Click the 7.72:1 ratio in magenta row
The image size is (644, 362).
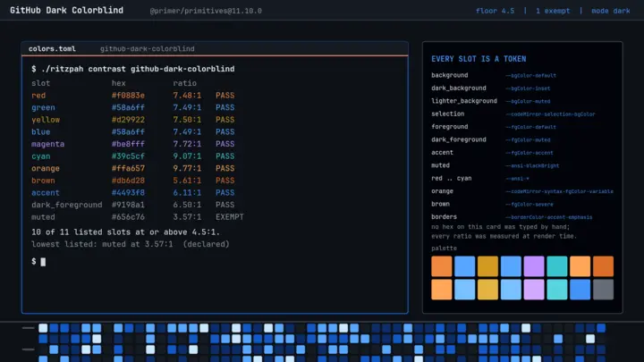coord(187,144)
